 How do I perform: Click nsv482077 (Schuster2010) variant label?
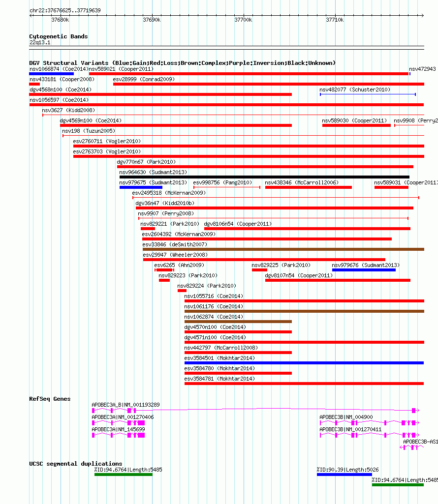[x=355, y=89]
